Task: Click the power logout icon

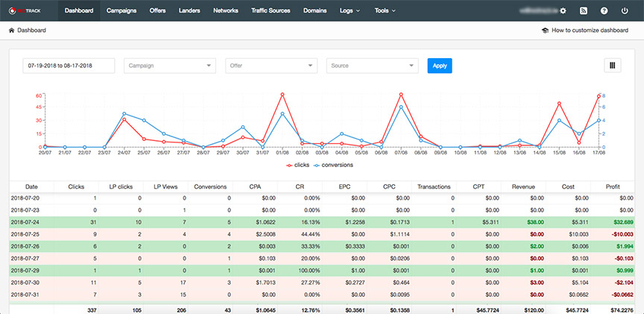Action: (625, 10)
